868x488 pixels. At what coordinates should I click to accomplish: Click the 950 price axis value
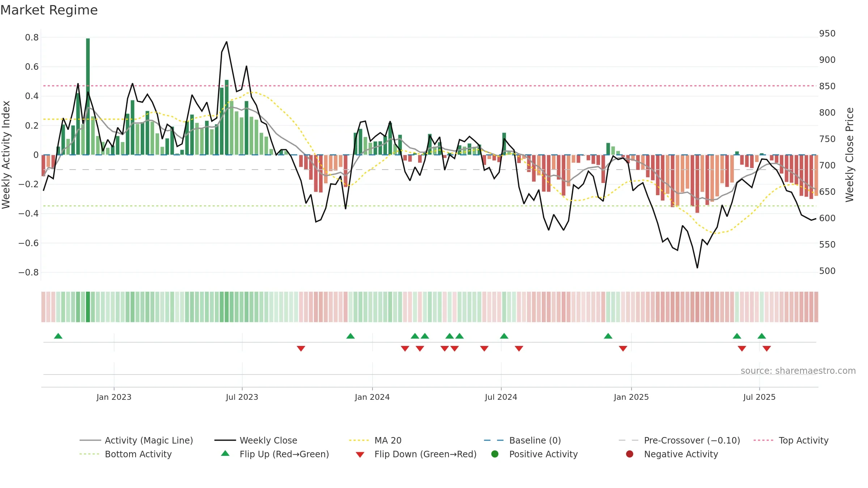coord(827,33)
